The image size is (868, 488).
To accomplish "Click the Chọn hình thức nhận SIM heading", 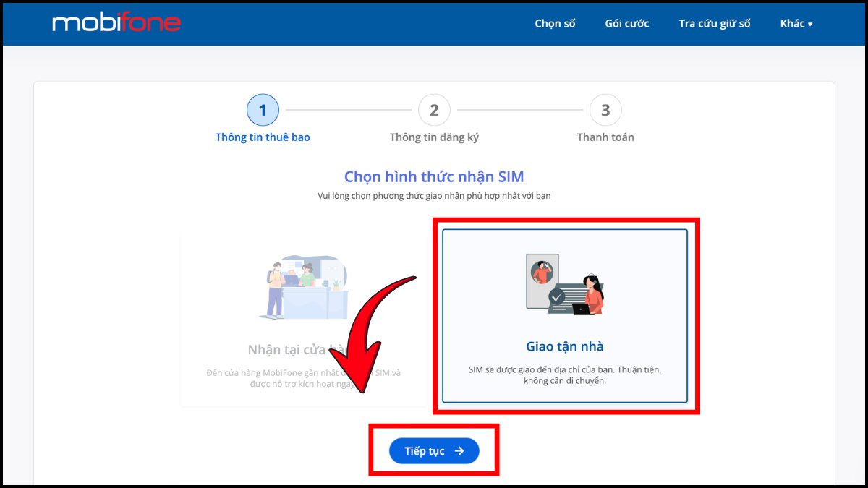I will 434,177.
